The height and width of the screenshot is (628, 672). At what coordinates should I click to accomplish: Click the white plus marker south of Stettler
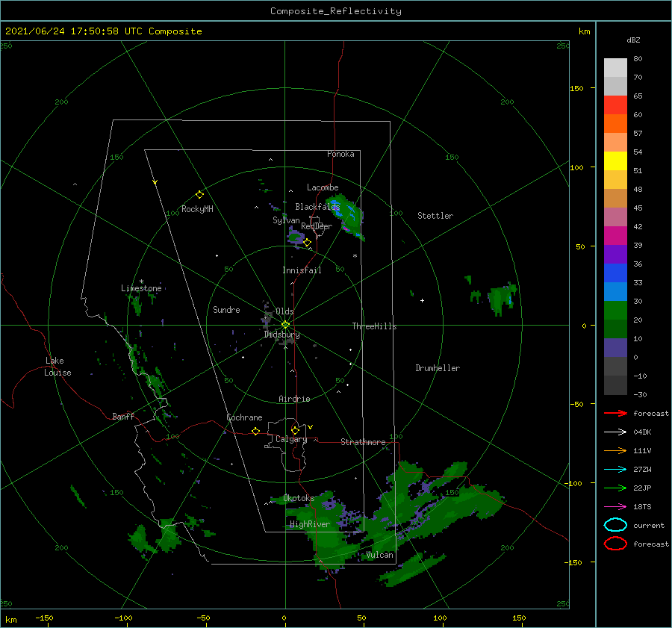422,300
